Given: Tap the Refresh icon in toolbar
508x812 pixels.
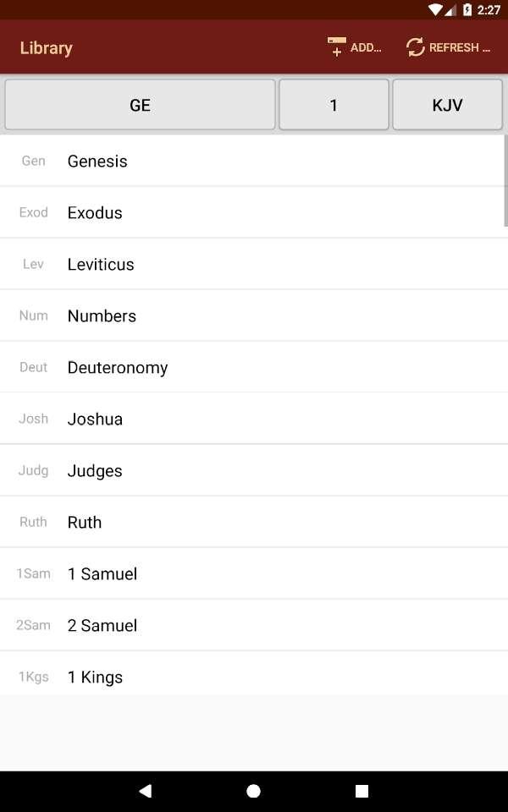Looking at the screenshot, I should click(x=415, y=47).
